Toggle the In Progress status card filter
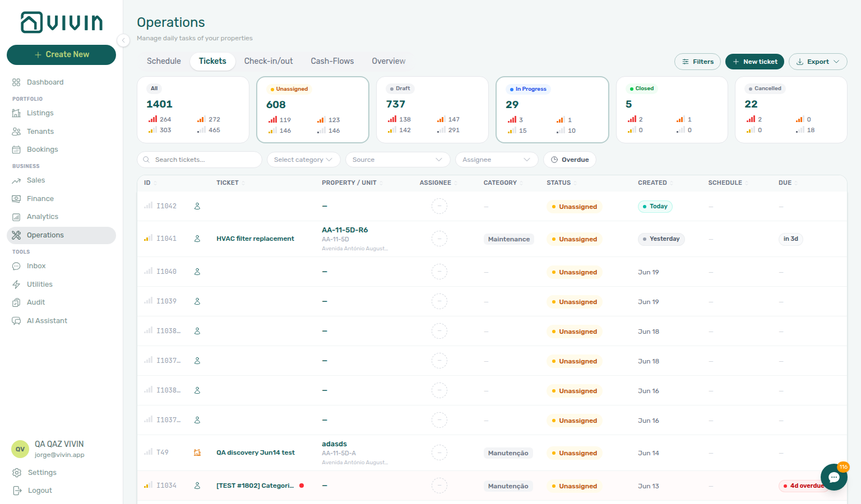Image resolution: width=861 pixels, height=504 pixels. pyautogui.click(x=552, y=110)
